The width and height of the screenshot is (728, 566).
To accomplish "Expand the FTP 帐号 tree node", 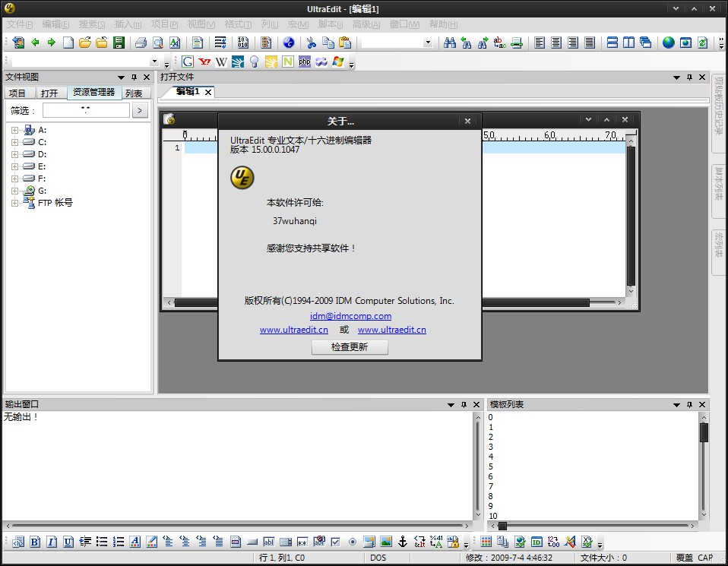I will [x=14, y=203].
